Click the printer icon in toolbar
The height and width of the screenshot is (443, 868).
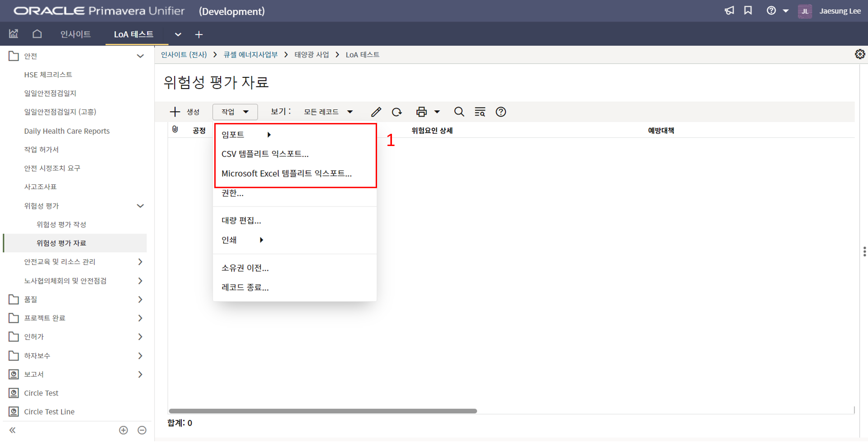(421, 112)
